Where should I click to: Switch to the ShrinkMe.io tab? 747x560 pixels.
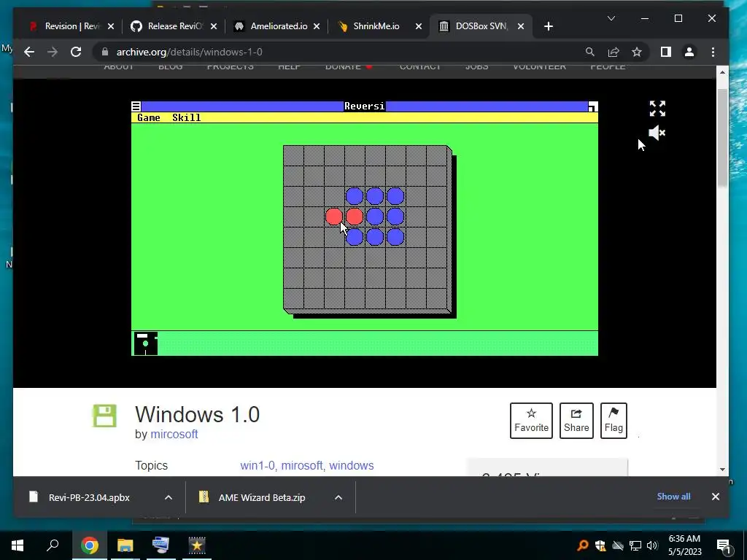click(376, 26)
